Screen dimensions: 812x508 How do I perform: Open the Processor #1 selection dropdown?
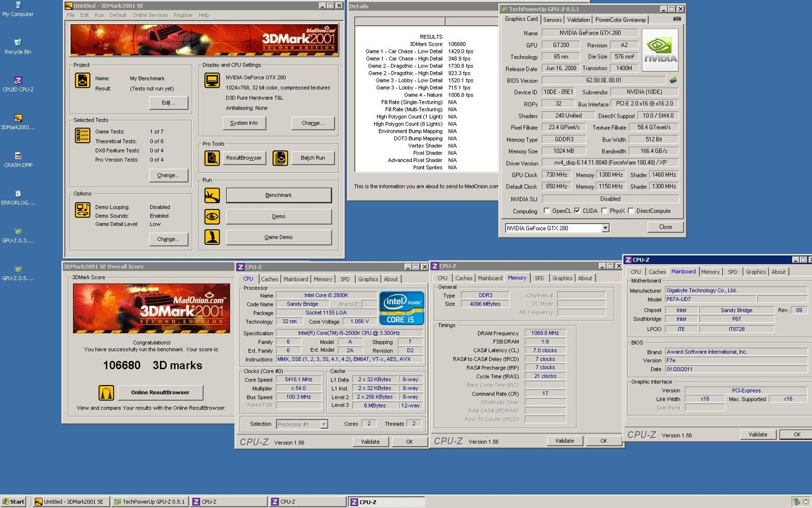(x=324, y=424)
